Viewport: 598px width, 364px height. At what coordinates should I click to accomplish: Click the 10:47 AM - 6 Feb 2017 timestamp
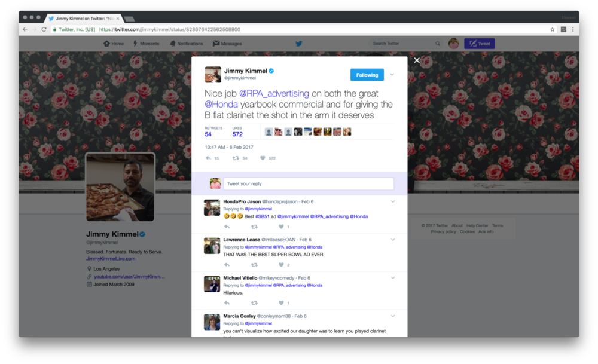pos(229,147)
